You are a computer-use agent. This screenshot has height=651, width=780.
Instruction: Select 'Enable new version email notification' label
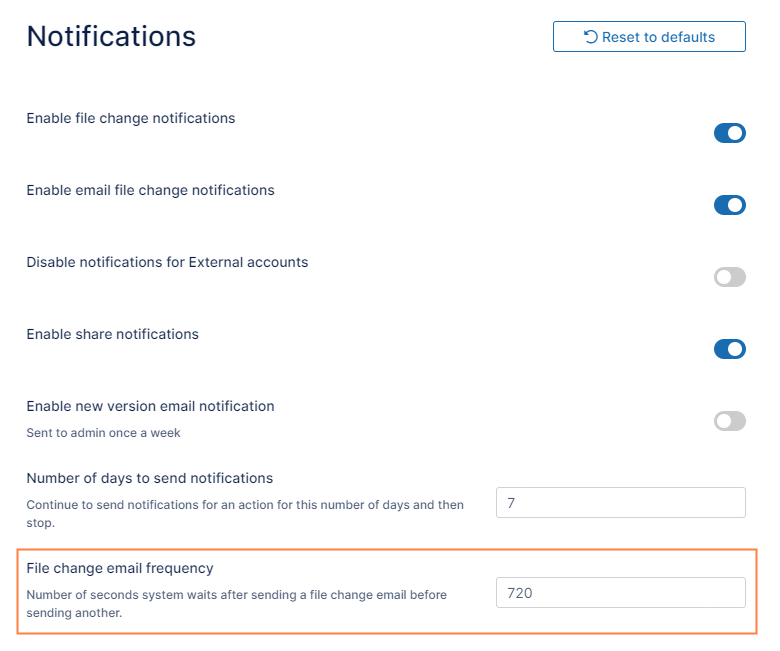[150, 406]
